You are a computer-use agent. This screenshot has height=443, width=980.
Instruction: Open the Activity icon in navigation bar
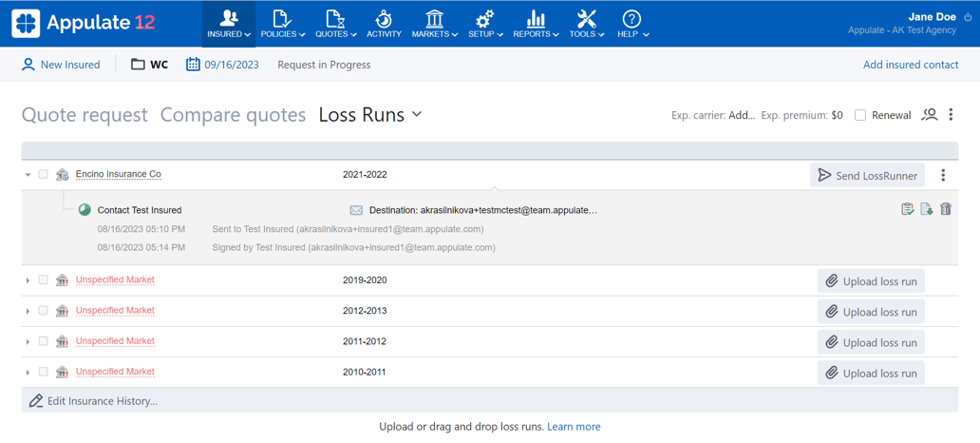tap(384, 23)
